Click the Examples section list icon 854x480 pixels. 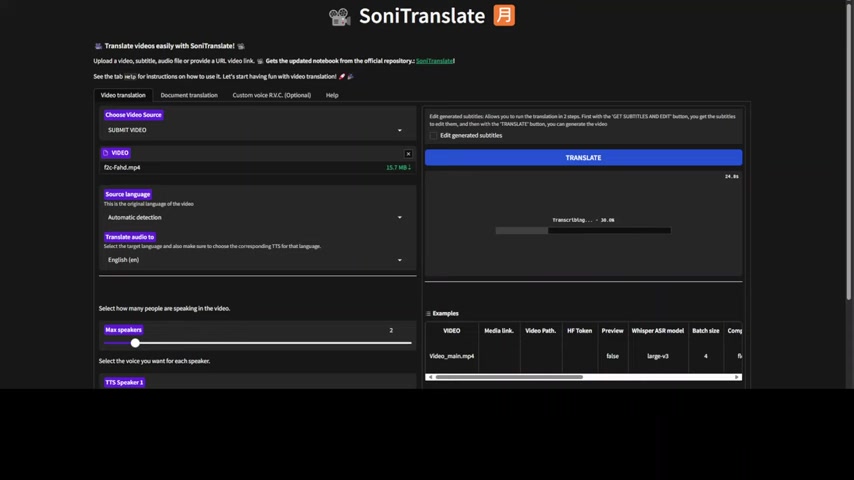coord(428,314)
